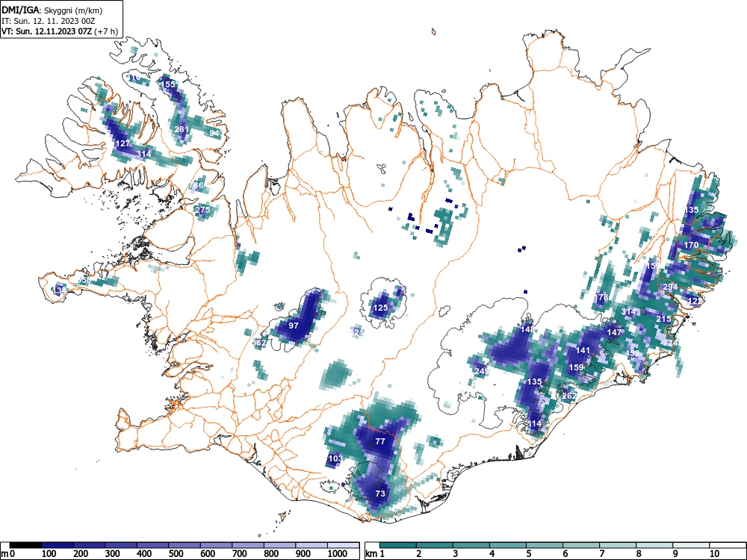Select the 170 visibility value label

point(691,245)
